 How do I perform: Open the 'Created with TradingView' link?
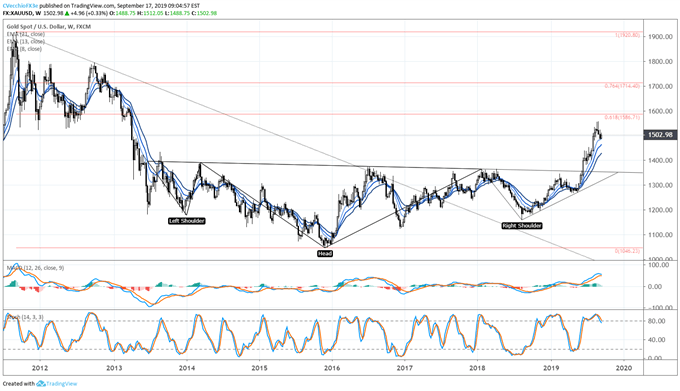[40, 384]
